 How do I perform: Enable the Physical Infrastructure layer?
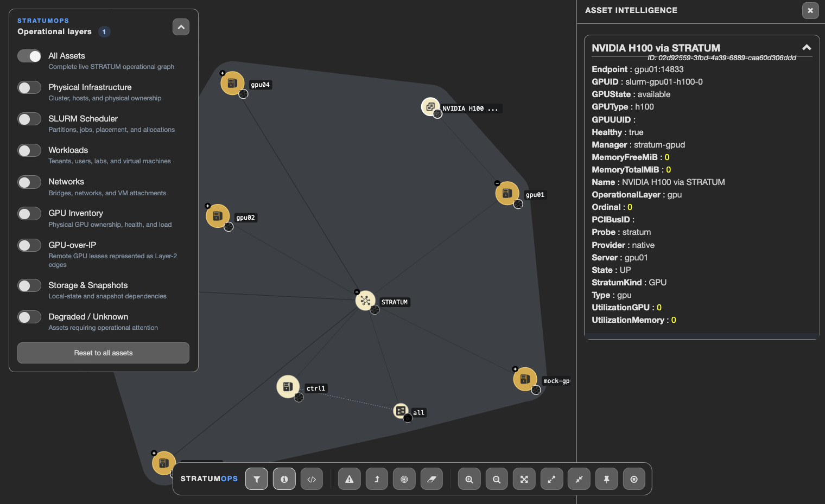tap(29, 87)
